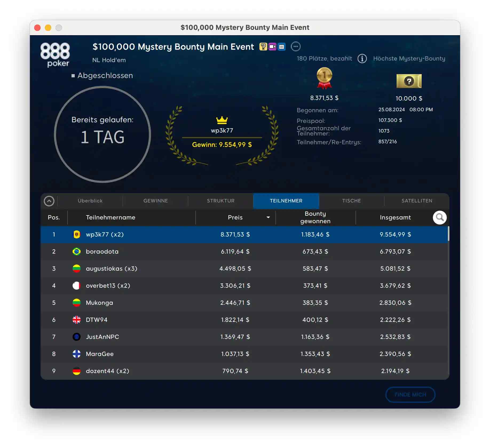Click the magnifier search icon in table header

click(440, 218)
